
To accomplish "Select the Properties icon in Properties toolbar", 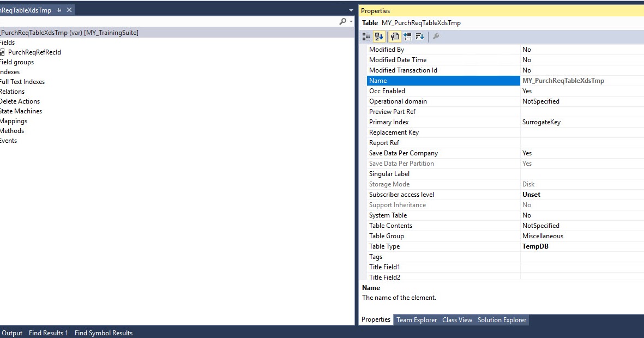I will pos(394,36).
